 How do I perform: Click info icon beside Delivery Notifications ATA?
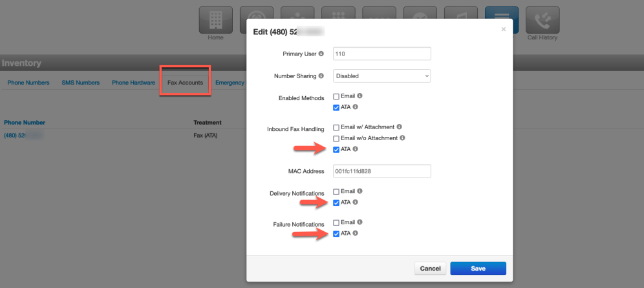pos(355,202)
